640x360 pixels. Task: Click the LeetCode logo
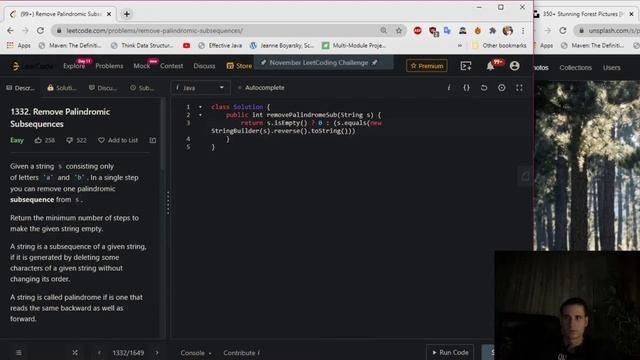coord(33,66)
